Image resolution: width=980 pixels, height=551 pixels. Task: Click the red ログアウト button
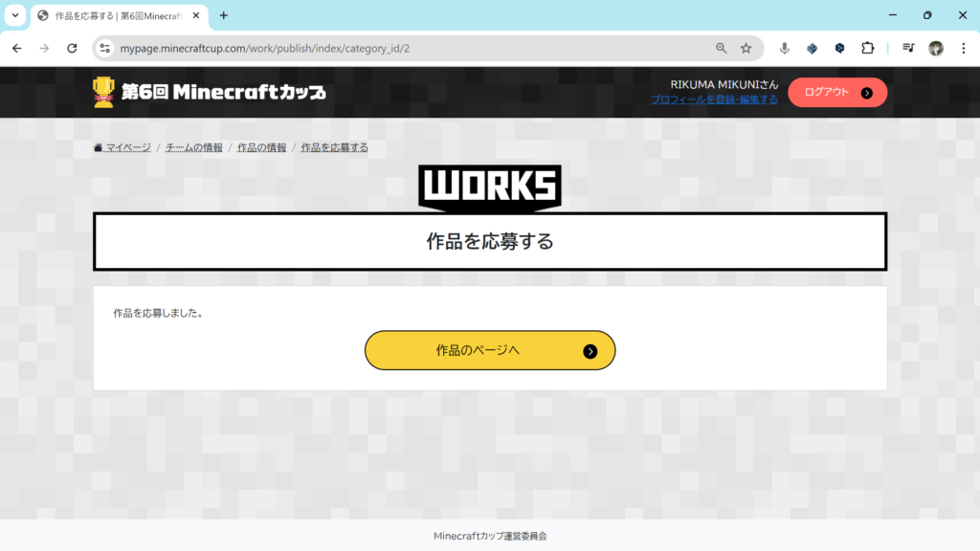coord(837,93)
